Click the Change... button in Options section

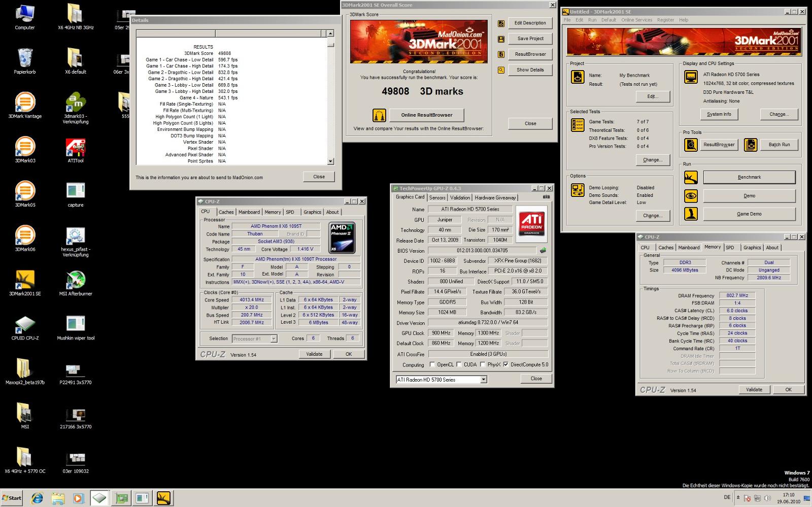(653, 216)
